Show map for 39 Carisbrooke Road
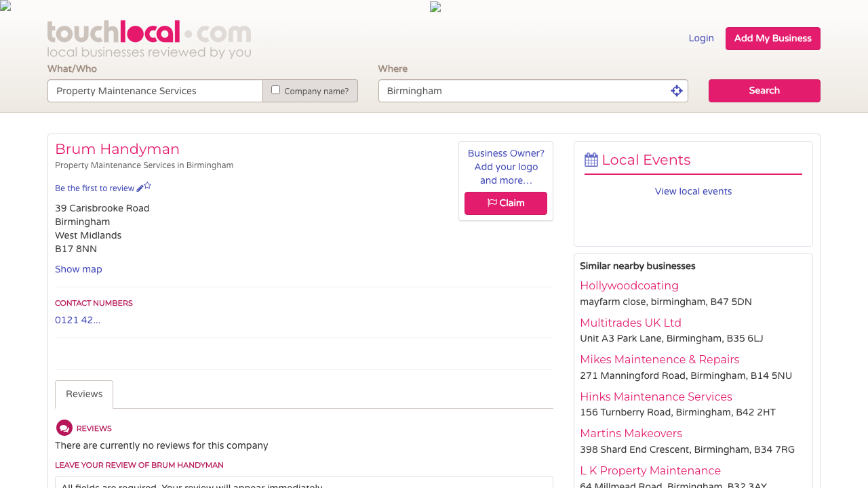868x488 pixels. [78, 269]
